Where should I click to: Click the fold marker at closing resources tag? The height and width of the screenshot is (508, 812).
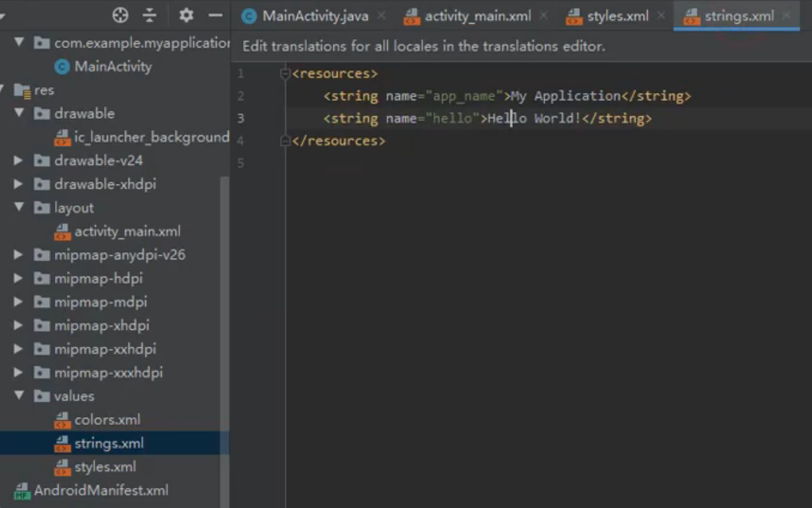284,140
